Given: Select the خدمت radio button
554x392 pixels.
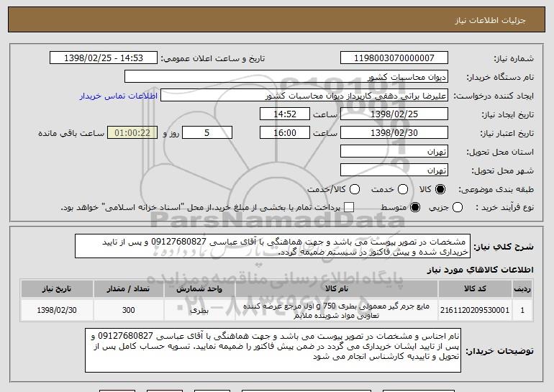Looking at the screenshot, I should 403,189.
